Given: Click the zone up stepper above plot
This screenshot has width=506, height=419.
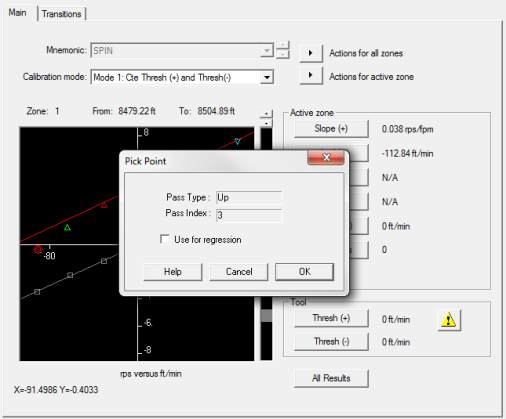Looking at the screenshot, I should pyautogui.click(x=266, y=114).
